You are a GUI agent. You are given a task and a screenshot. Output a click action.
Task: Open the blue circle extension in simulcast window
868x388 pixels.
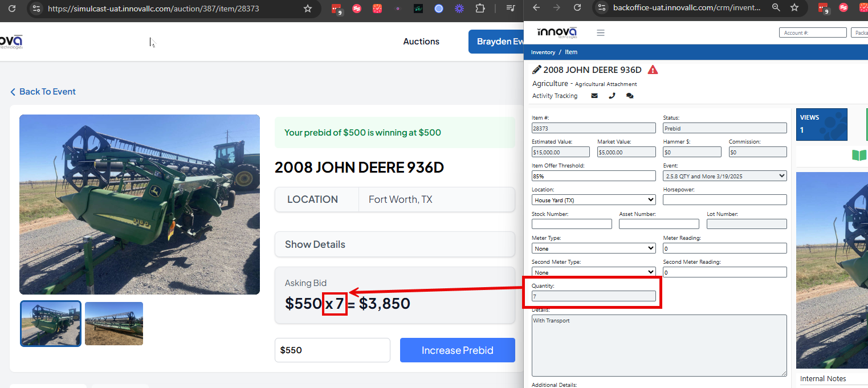click(438, 9)
